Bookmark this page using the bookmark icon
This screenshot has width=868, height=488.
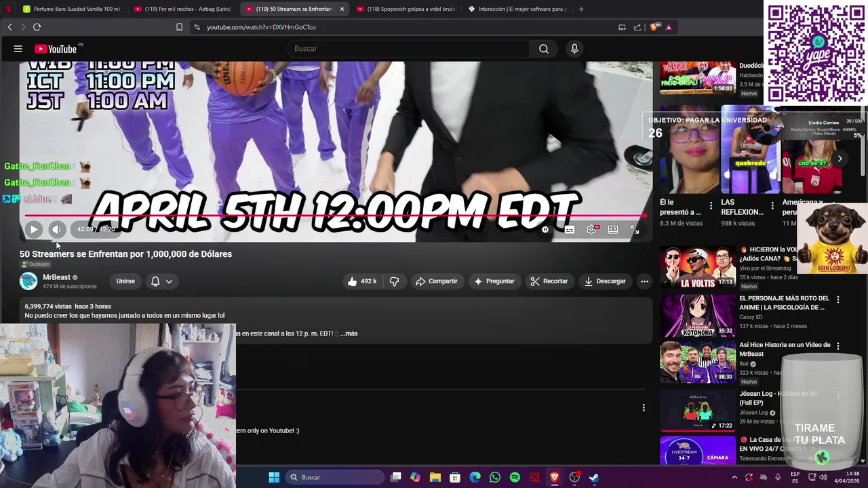[x=179, y=27]
